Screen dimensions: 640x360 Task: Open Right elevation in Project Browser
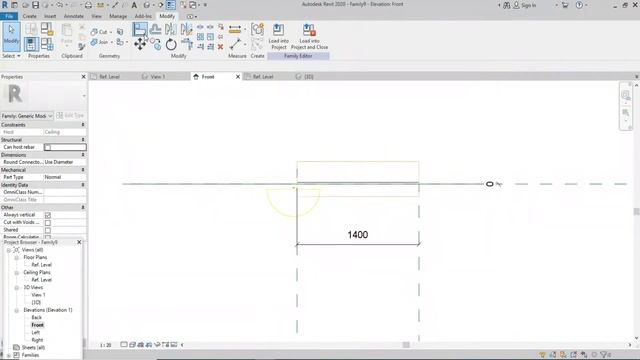37,340
